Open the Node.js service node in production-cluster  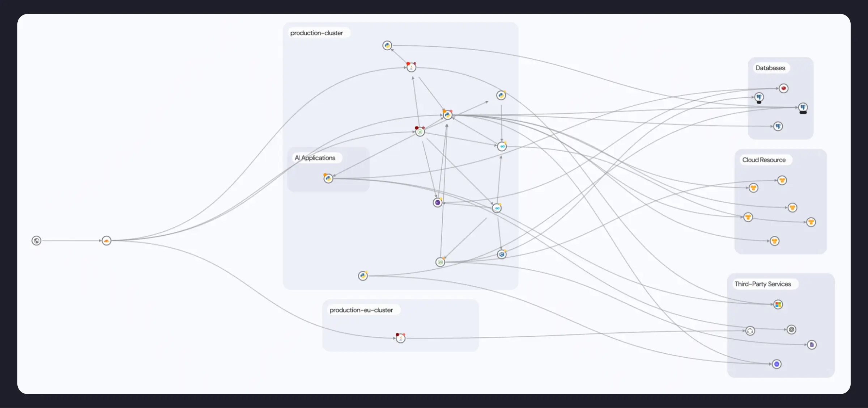click(420, 132)
